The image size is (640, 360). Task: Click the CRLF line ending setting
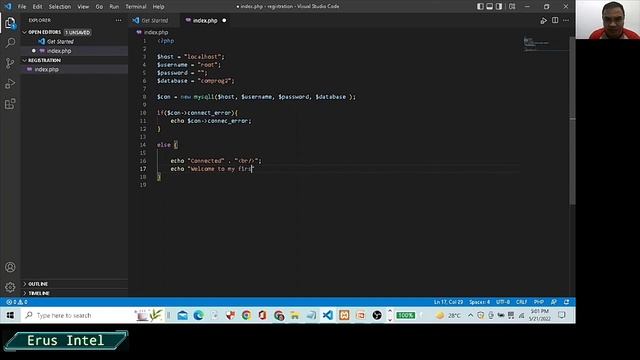click(522, 302)
